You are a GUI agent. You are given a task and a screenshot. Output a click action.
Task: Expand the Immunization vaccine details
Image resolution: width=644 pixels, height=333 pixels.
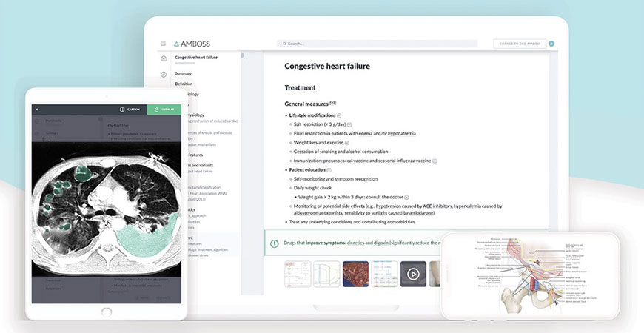[x=435, y=161]
